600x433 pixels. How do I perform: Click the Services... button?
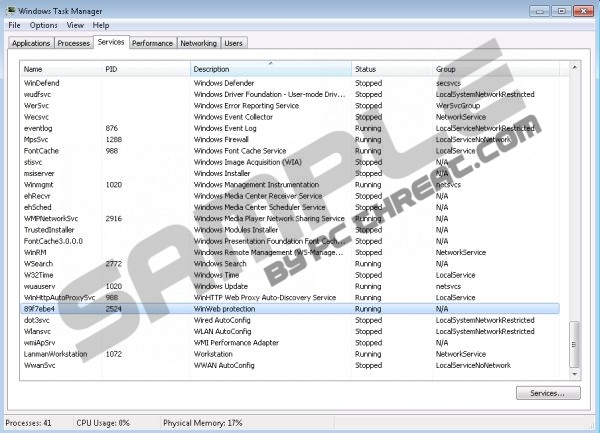(x=548, y=393)
